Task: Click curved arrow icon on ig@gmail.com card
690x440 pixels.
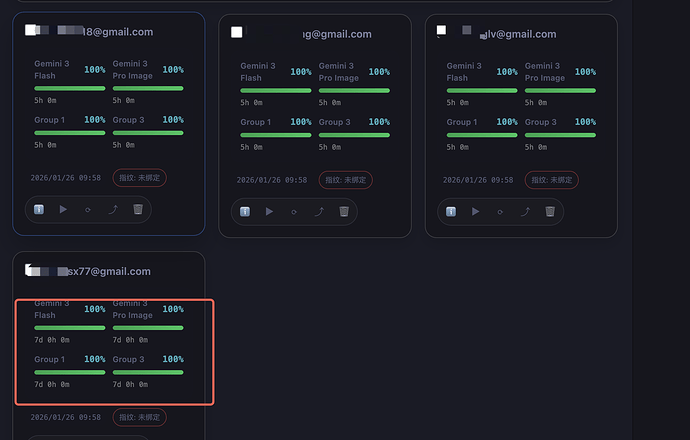Action: tap(319, 212)
